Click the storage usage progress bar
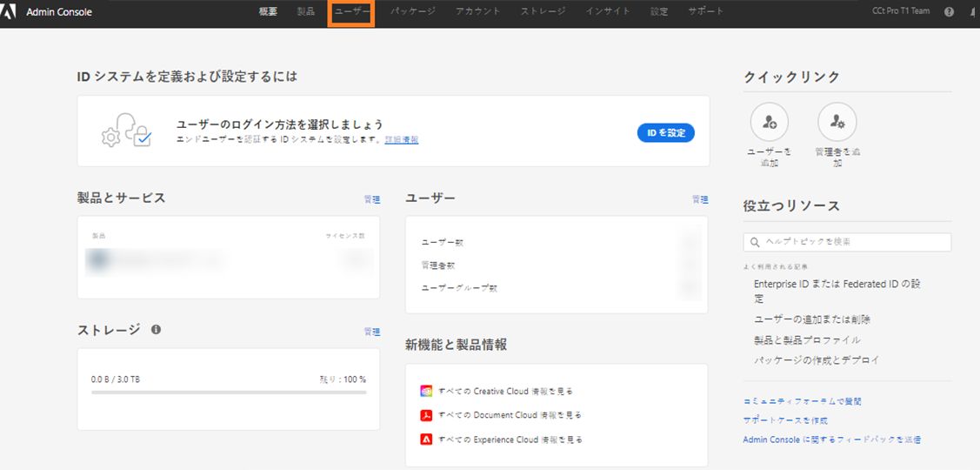Screen dimensions: 980x470 (x=229, y=393)
